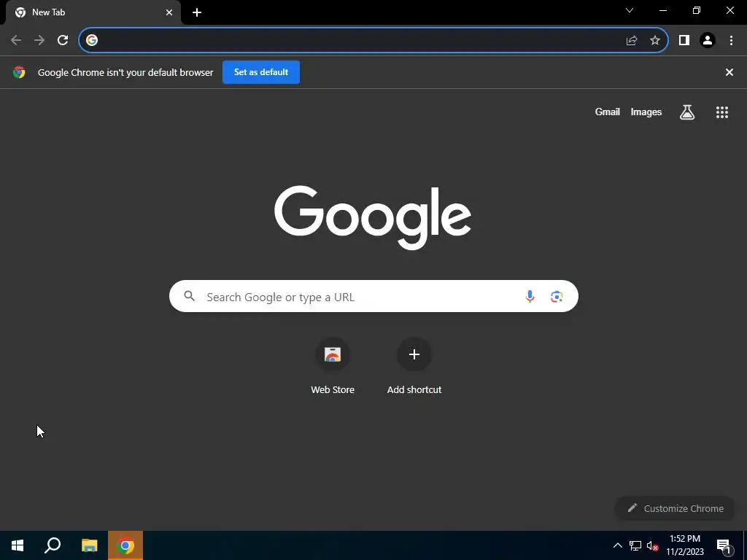The height and width of the screenshot is (560, 747).
Task: Click the Google icon in the address bar
Action: tap(92, 40)
